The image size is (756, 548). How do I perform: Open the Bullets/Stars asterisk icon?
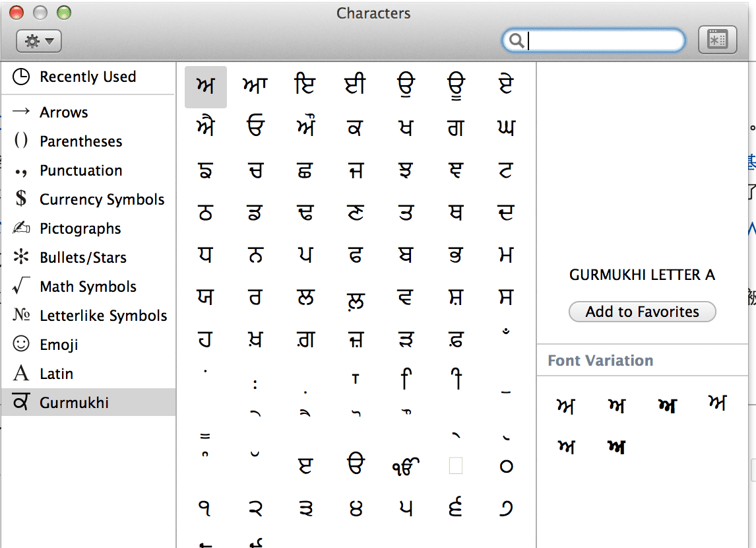tap(21, 257)
